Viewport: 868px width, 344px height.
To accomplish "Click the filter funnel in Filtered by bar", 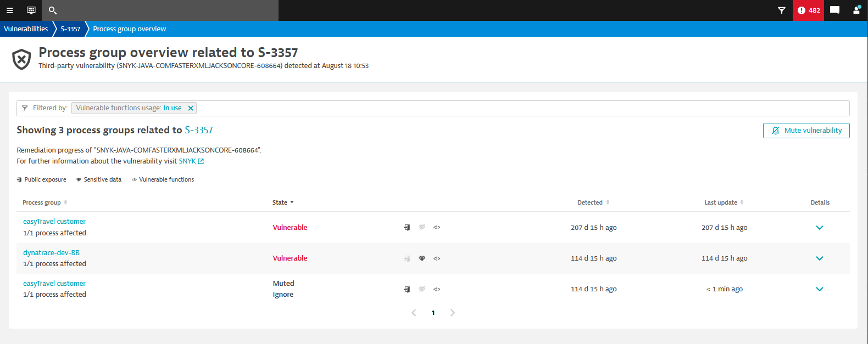I will (25, 108).
